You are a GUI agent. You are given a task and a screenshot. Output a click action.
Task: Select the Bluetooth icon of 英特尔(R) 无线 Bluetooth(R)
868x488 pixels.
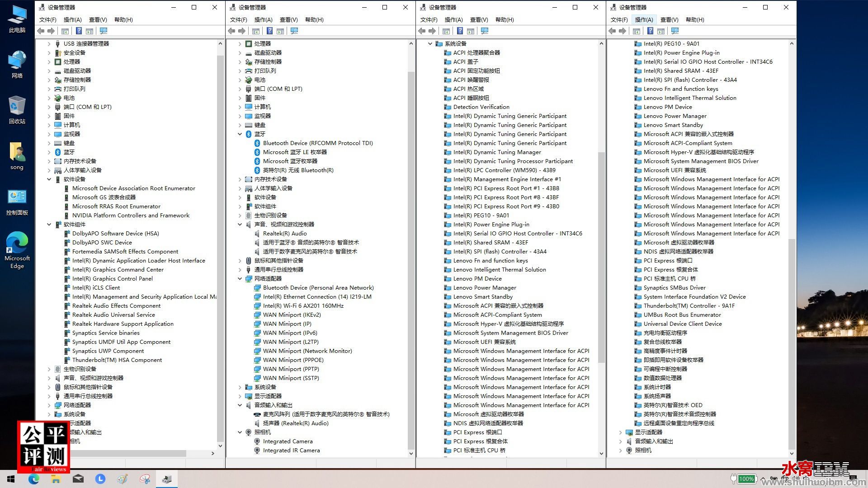point(257,170)
